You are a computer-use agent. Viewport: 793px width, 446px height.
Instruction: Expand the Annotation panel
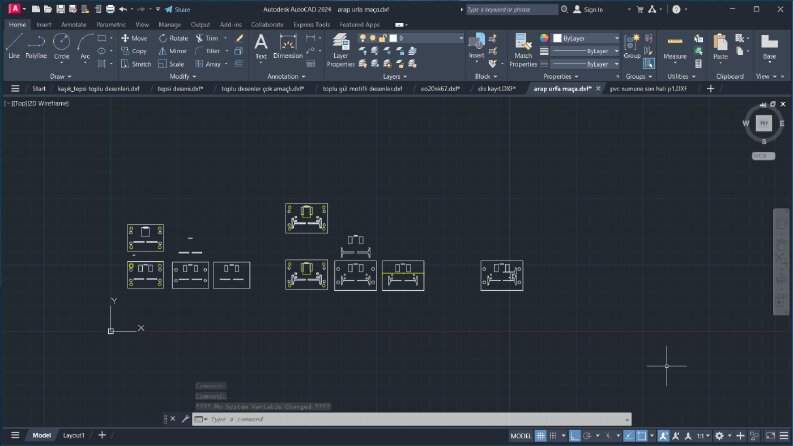[x=286, y=76]
